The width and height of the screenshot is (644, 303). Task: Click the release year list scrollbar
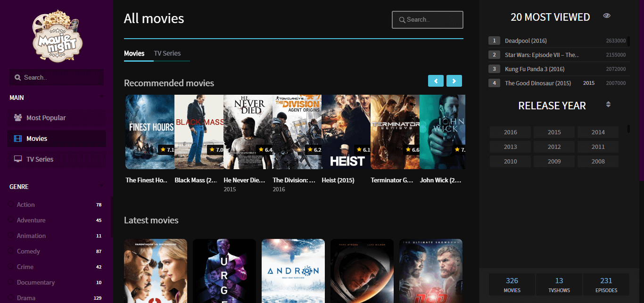[628, 129]
